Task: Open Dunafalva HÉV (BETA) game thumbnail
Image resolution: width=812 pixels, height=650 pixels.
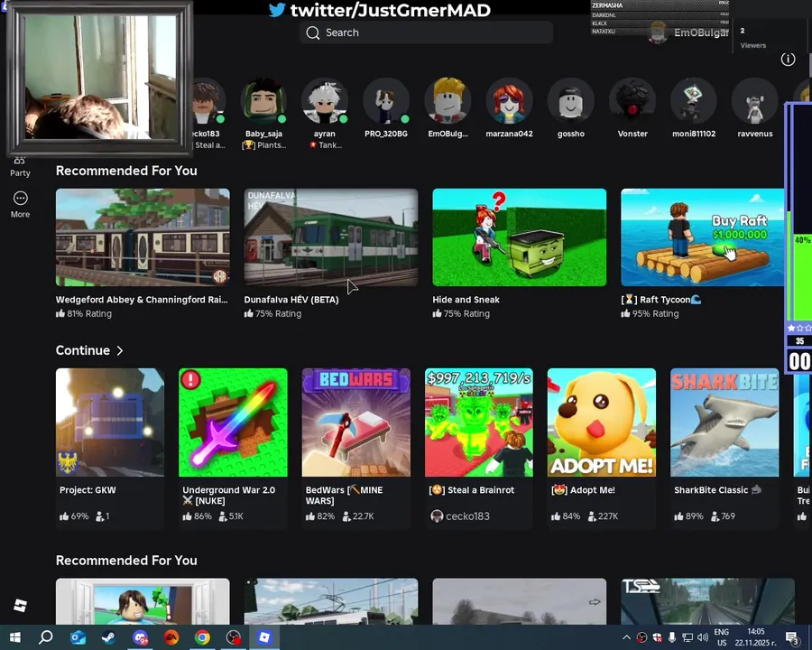Action: 331,237
